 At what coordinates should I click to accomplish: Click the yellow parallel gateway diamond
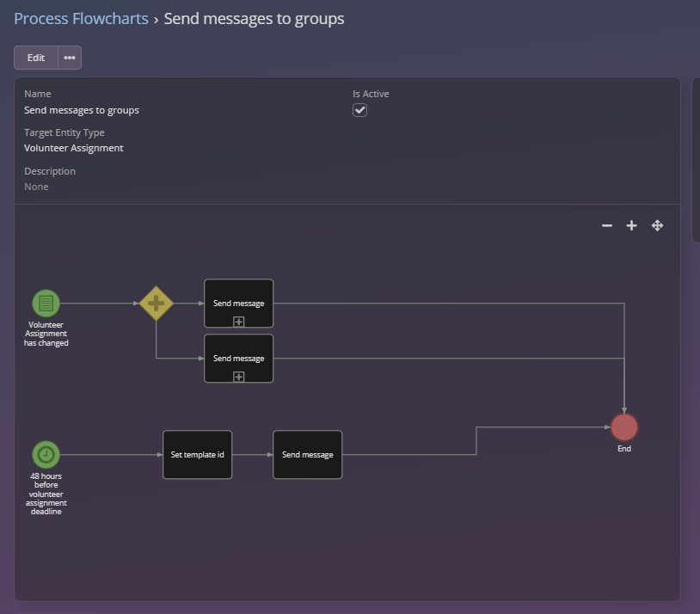tap(157, 304)
